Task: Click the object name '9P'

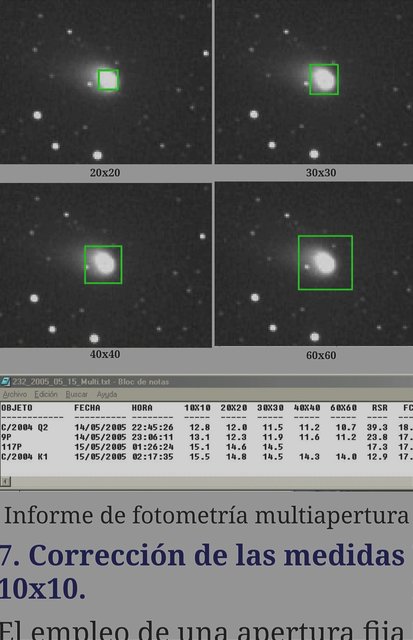Action: [x=6, y=437]
